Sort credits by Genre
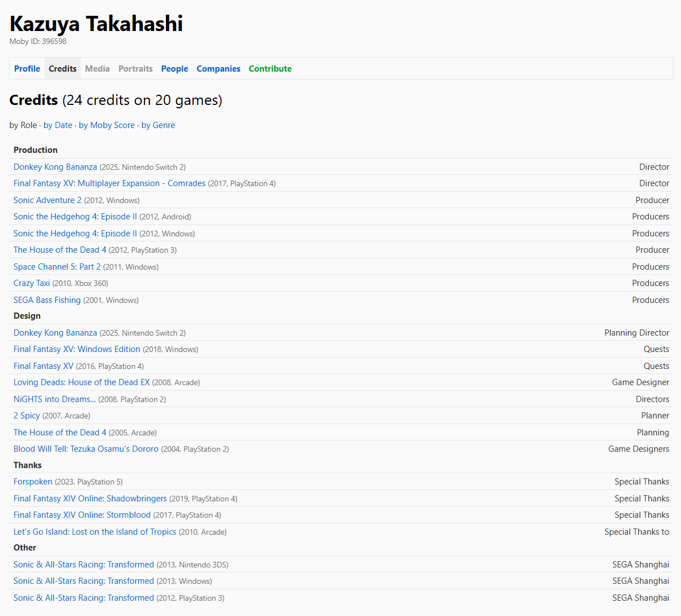This screenshot has height=616, width=681. (x=158, y=125)
